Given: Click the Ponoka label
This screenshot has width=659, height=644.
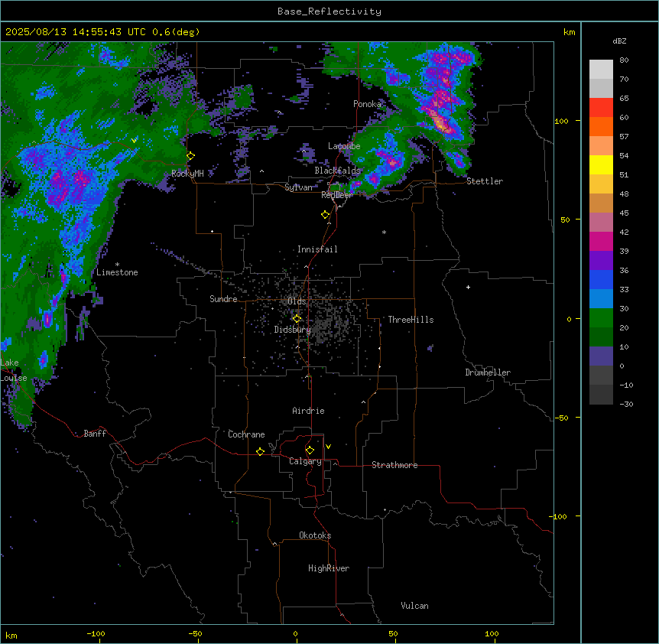Looking at the screenshot, I should tap(367, 104).
